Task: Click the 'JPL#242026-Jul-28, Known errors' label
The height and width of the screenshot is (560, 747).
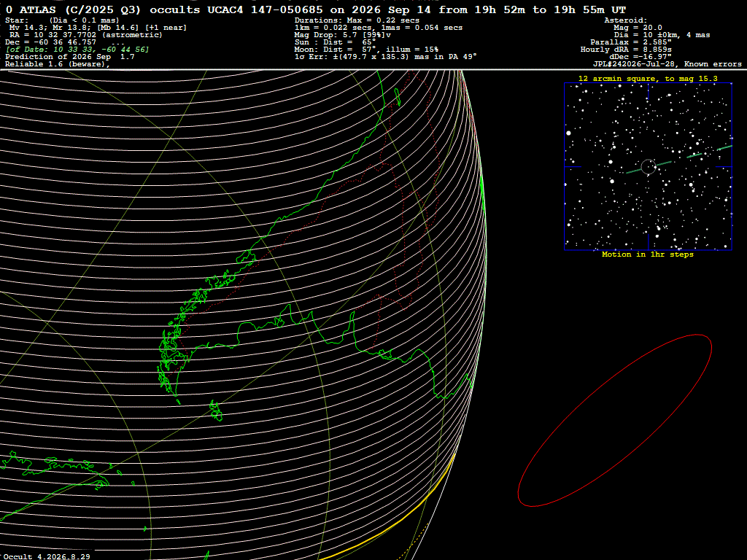Action: (667, 64)
